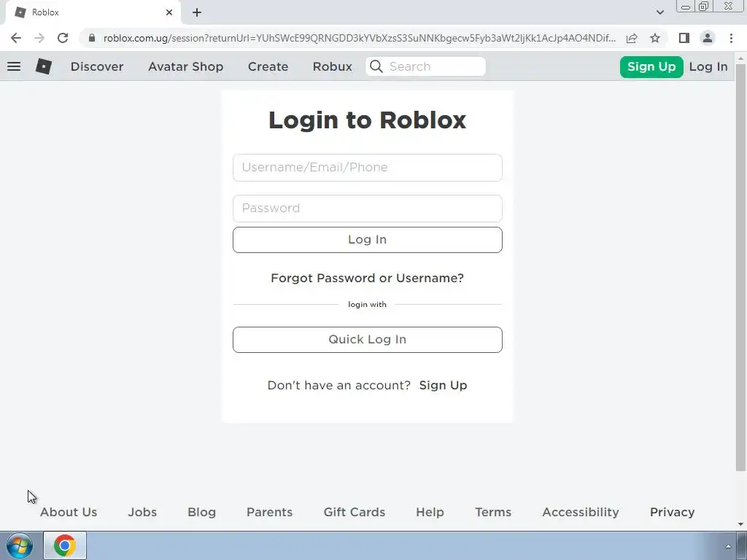Open Chrome three-dot menu

731,38
